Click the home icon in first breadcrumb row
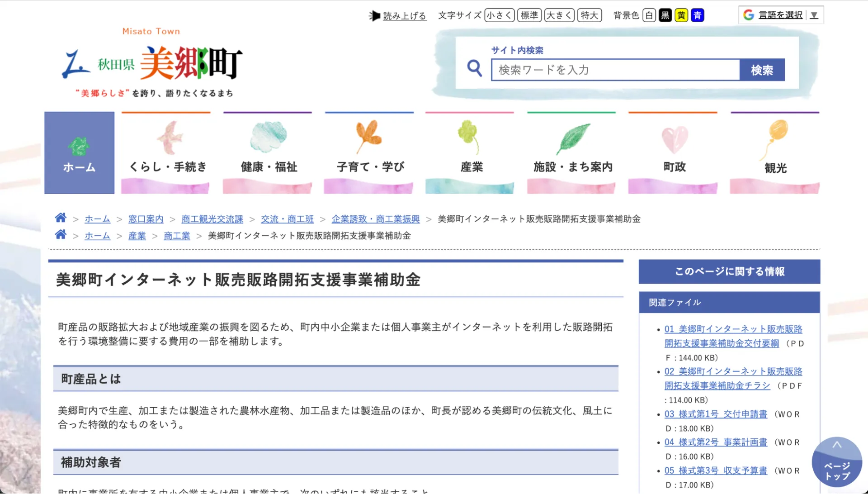 pyautogui.click(x=61, y=218)
